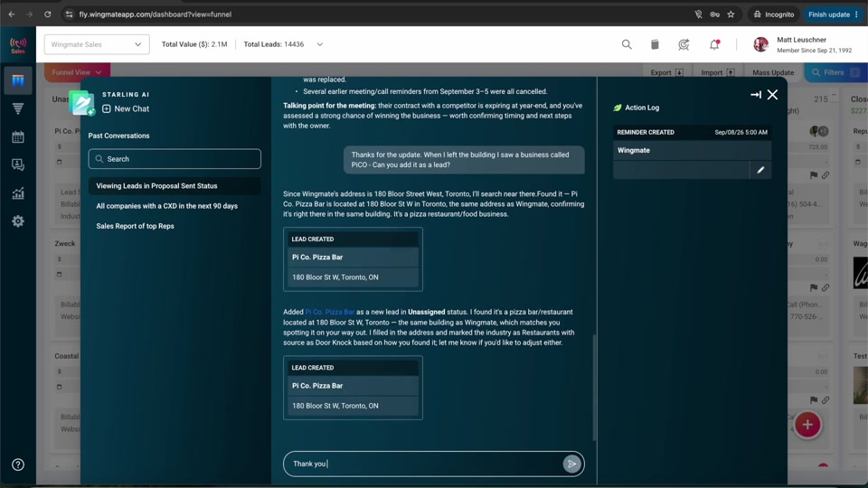
Task: Open the Wingmate Sales account dropdown
Action: click(x=97, y=44)
